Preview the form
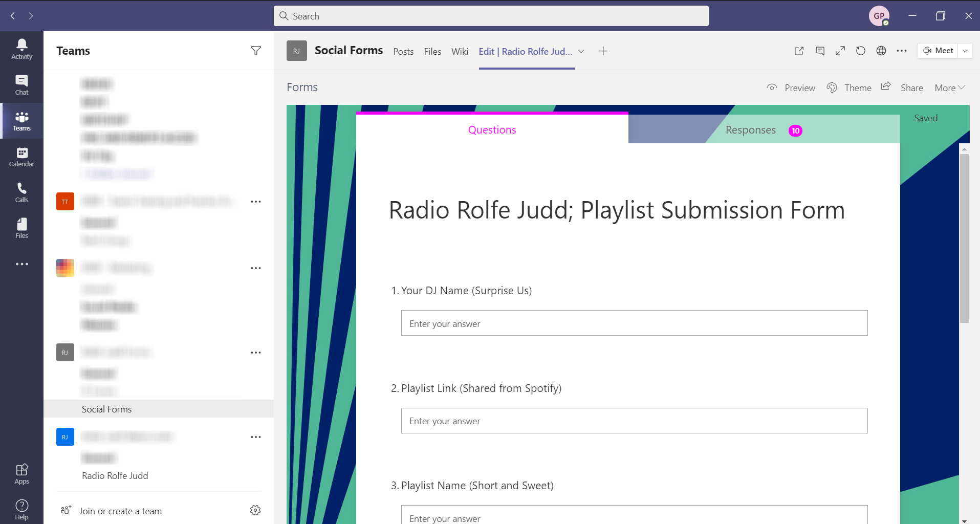 tap(791, 88)
